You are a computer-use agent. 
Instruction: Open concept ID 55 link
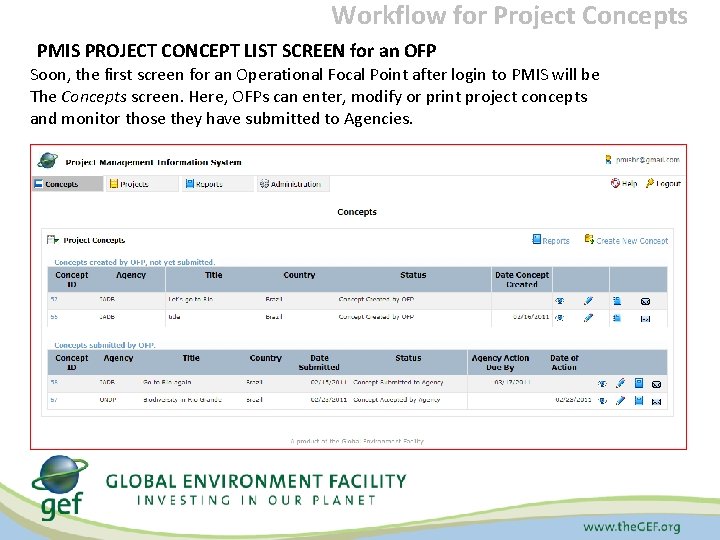54,317
